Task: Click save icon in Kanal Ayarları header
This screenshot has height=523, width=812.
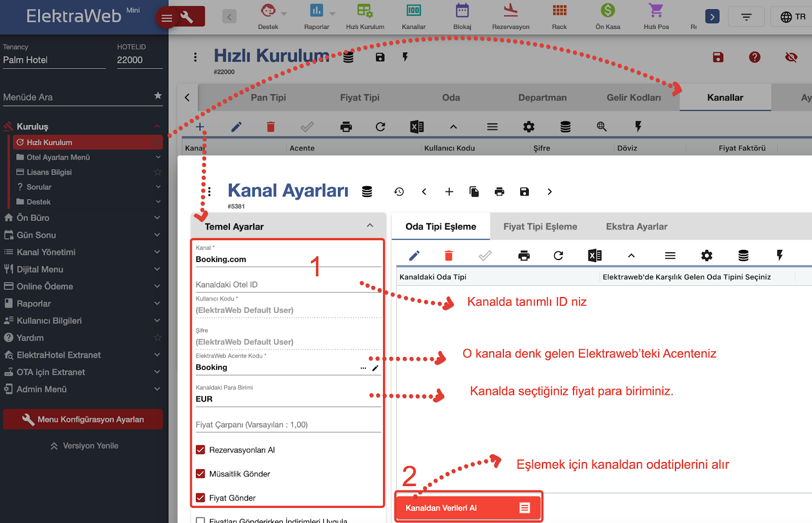Action: pyautogui.click(x=524, y=191)
